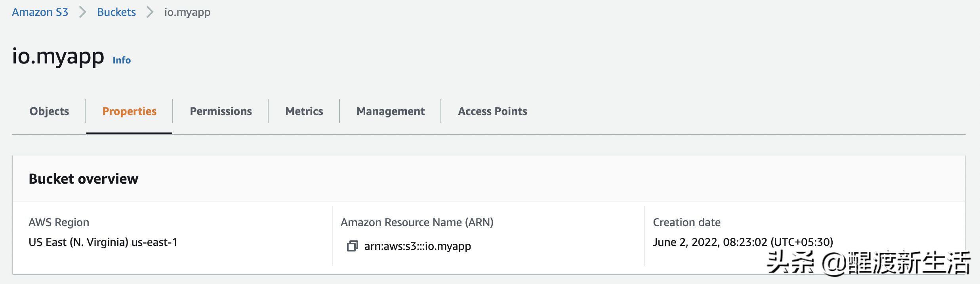Click the ARN text arn:aws:s3:::io.myapp
Screen dimensions: 980x284
(x=418, y=246)
